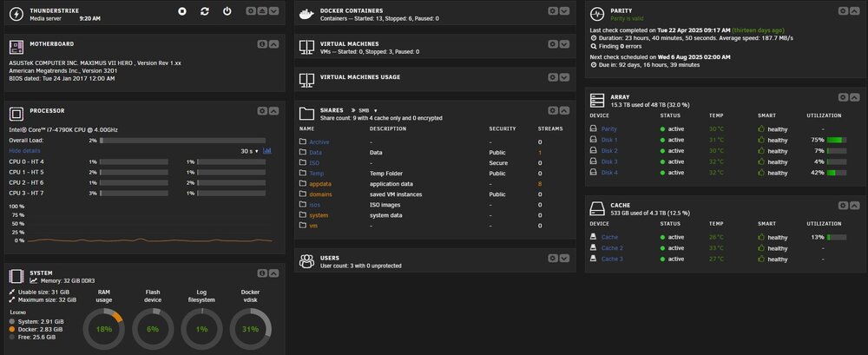Toggle the CPU chart with the bar-graph icon
This screenshot has width=868, height=355.
click(267, 151)
